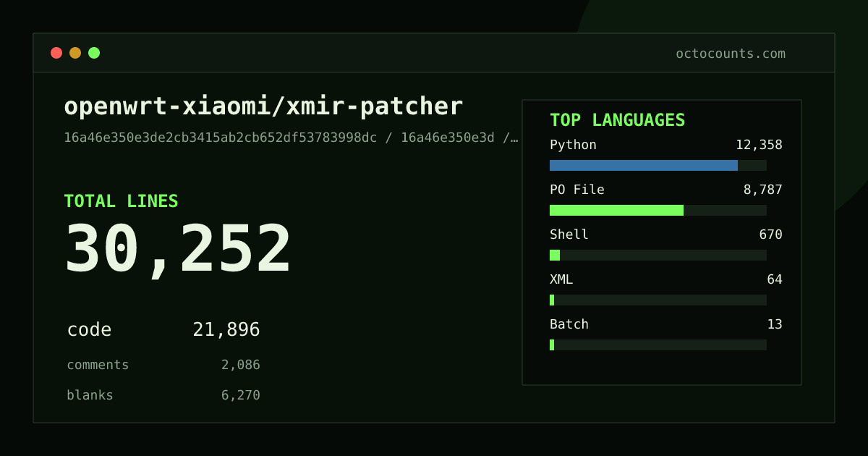Click the yellow window dot
The height and width of the screenshot is (456, 868).
click(75, 53)
